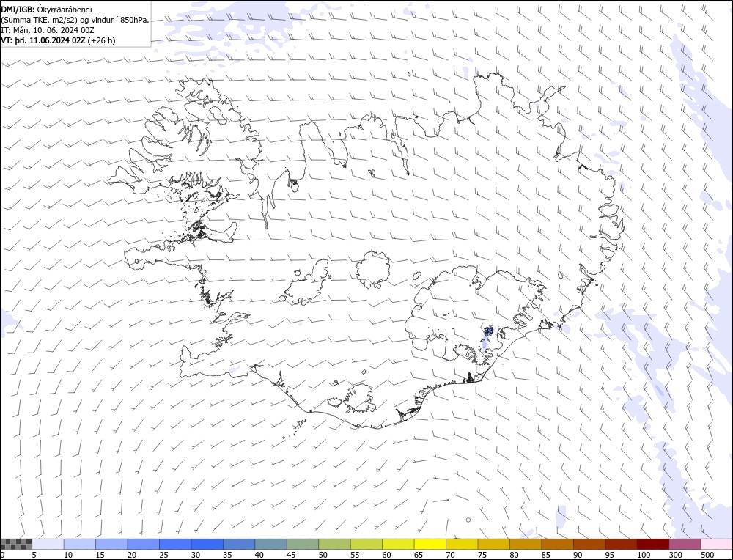Screen dimensions: 733x560
Task: Click the legend swatch between 15 and 20
Action: [111, 544]
